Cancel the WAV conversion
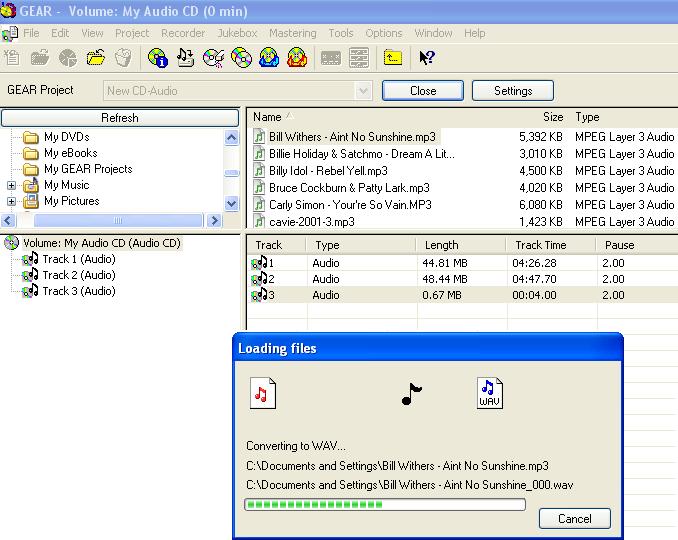The image size is (678, 540). coord(574,518)
